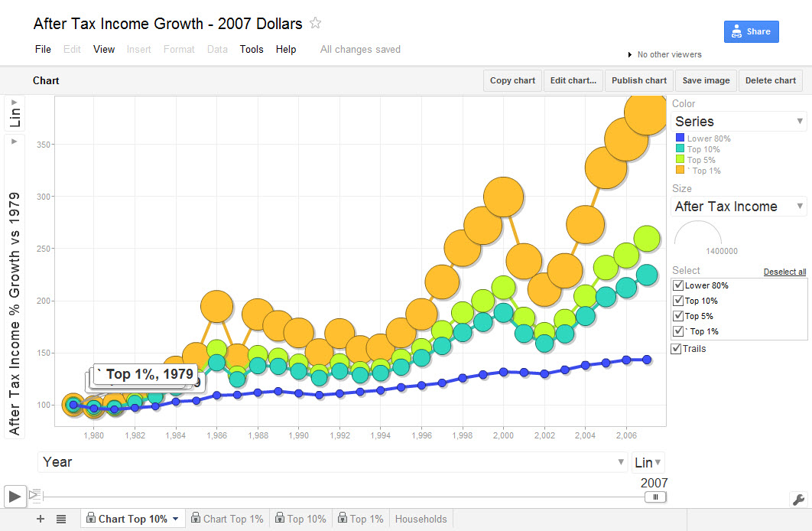Uncheck the Top 5% series checkbox
The height and width of the screenshot is (531, 812).
pos(677,316)
